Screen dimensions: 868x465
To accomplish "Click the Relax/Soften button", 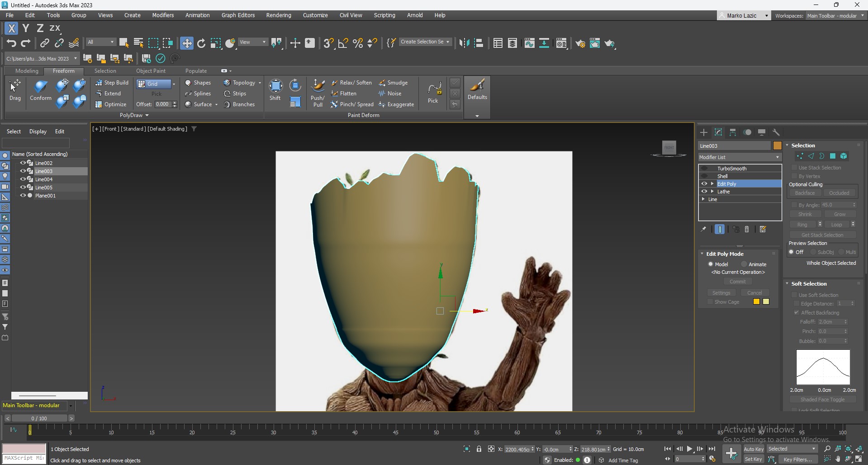I will pos(351,83).
